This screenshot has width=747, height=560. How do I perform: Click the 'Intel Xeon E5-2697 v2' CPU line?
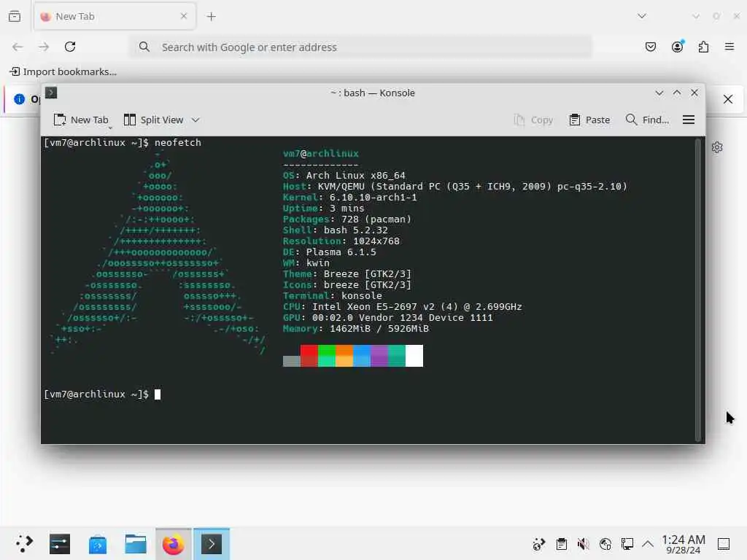click(x=402, y=307)
